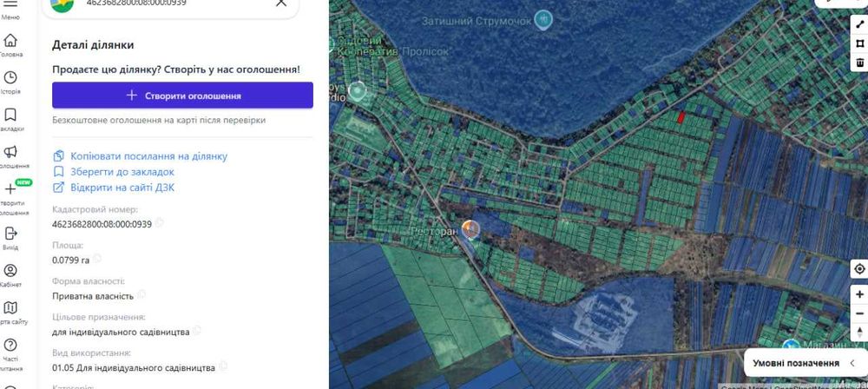The height and width of the screenshot is (389, 868).
Task: Clear search field with X icon
Action: pos(281,3)
